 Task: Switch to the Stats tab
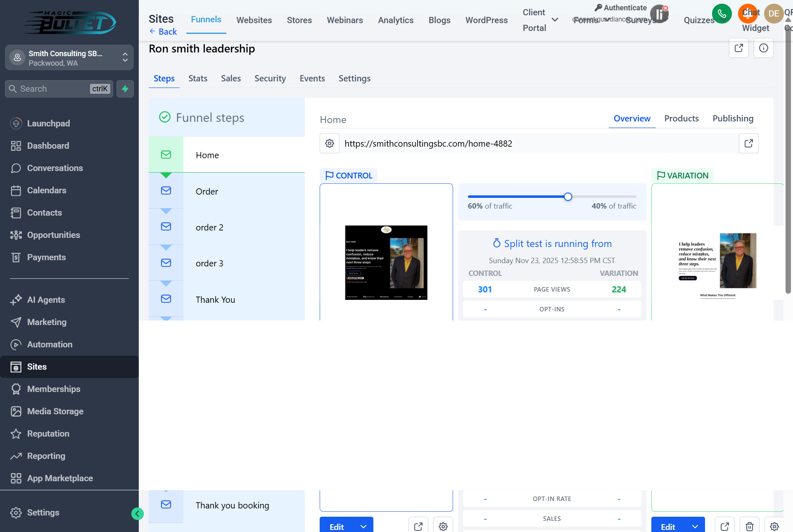coord(198,78)
